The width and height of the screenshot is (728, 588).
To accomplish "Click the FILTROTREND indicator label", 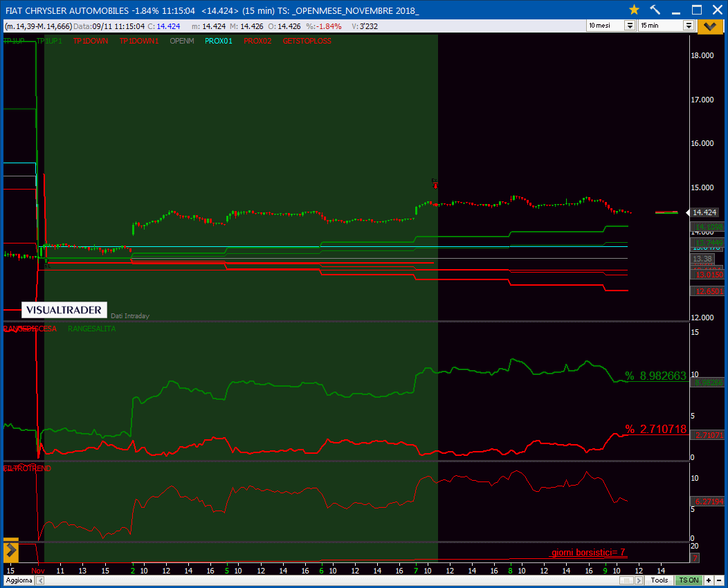I will (28, 468).
